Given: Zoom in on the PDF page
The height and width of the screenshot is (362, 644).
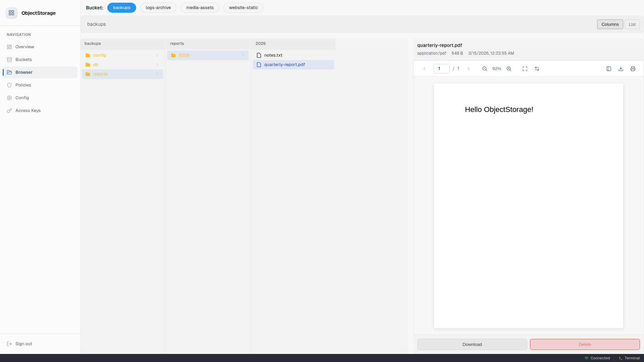Looking at the screenshot, I should coord(509,68).
